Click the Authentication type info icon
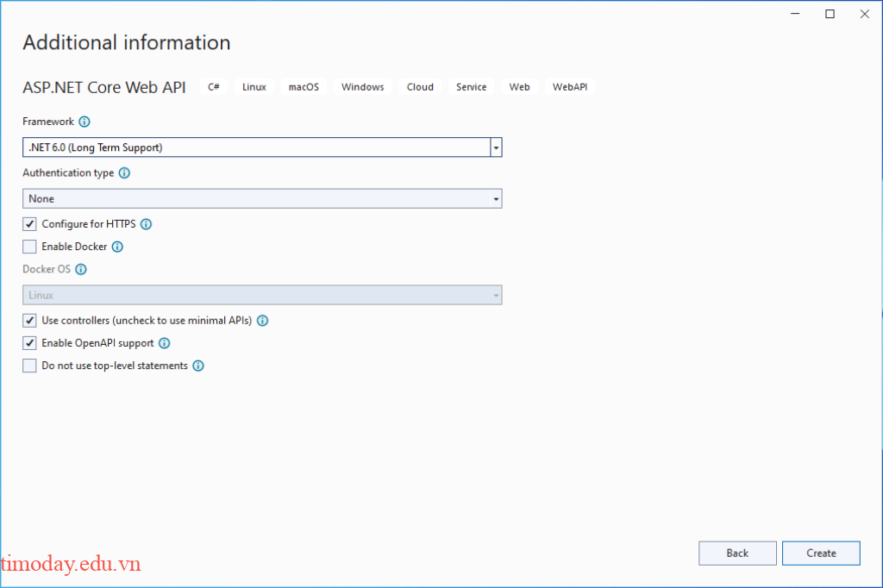883x588 pixels. pos(125,173)
